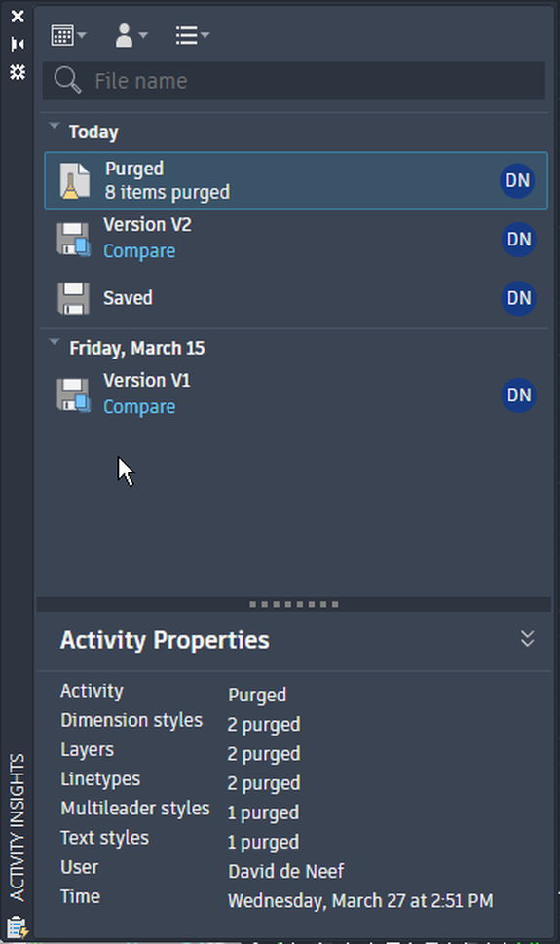The height and width of the screenshot is (944, 560).
Task: Click the Saved activity floppy icon
Action: pos(73,298)
